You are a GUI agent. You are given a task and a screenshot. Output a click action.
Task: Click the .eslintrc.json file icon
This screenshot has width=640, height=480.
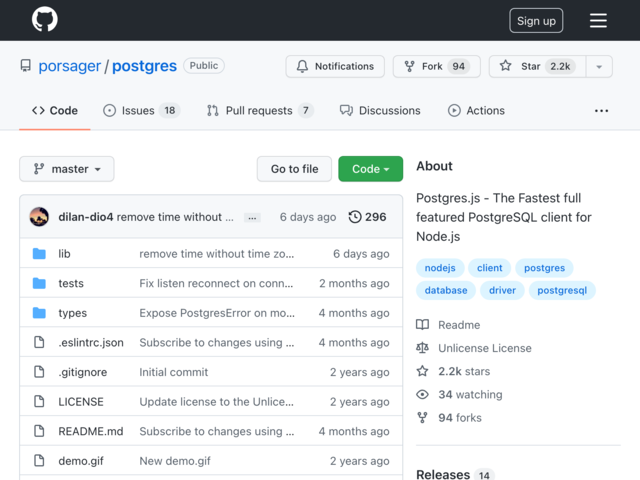39,342
